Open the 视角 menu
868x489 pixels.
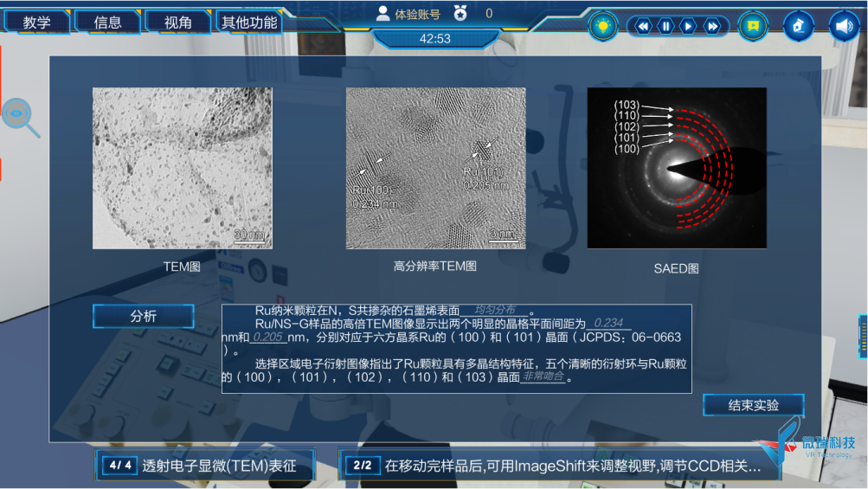(x=177, y=23)
